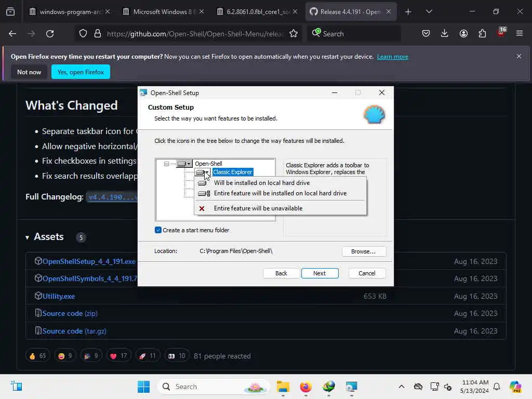The width and height of the screenshot is (532, 399).
Task: Click the uBlock extension icon with badge 16
Action: click(x=501, y=33)
